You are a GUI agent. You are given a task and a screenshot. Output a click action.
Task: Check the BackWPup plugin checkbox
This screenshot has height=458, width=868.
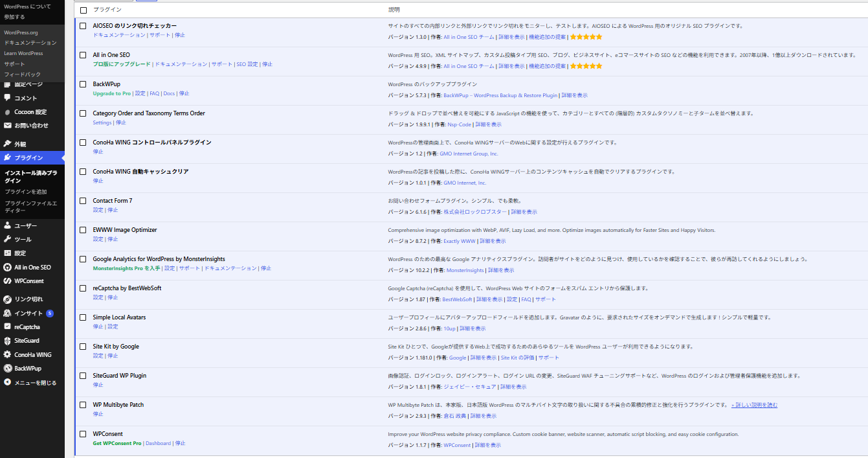tap(83, 84)
